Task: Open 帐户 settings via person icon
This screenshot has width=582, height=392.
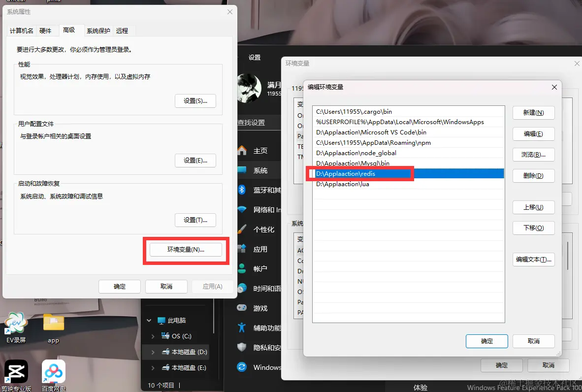Action: click(242, 268)
